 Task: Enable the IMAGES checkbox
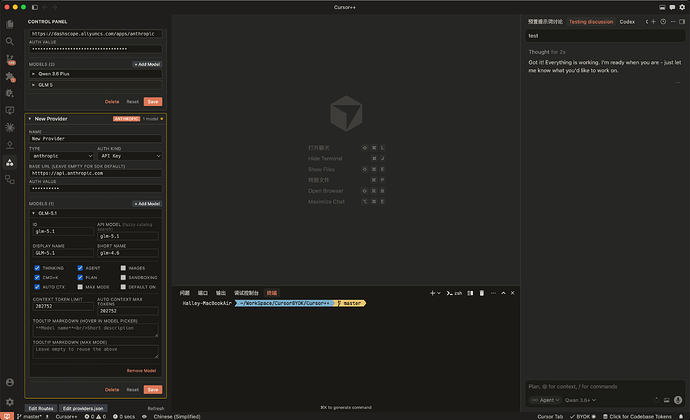point(123,268)
